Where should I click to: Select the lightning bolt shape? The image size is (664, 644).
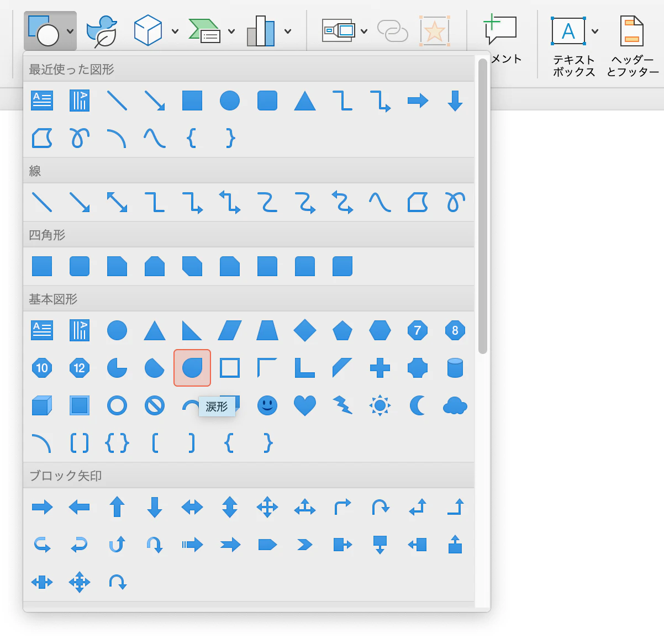[342, 405]
